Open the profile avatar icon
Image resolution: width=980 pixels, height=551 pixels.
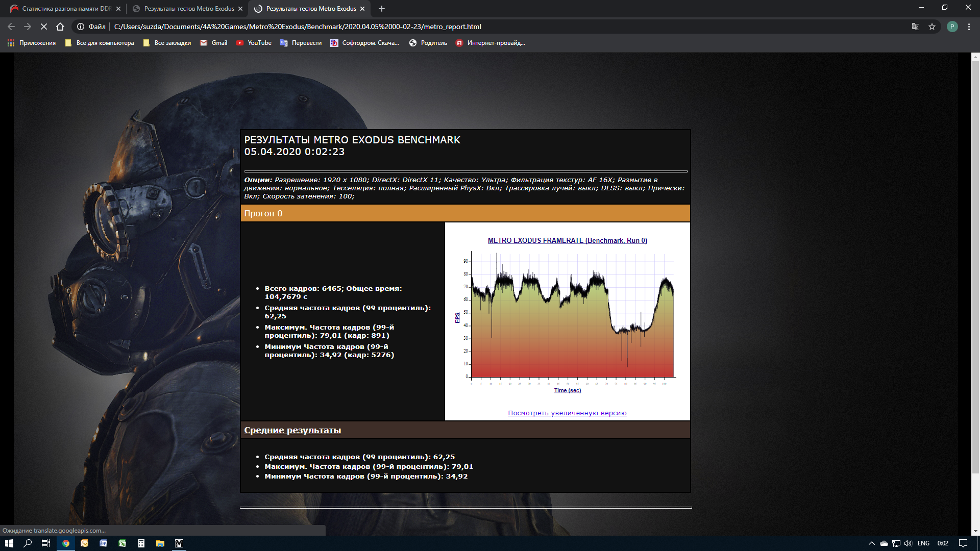(952, 27)
